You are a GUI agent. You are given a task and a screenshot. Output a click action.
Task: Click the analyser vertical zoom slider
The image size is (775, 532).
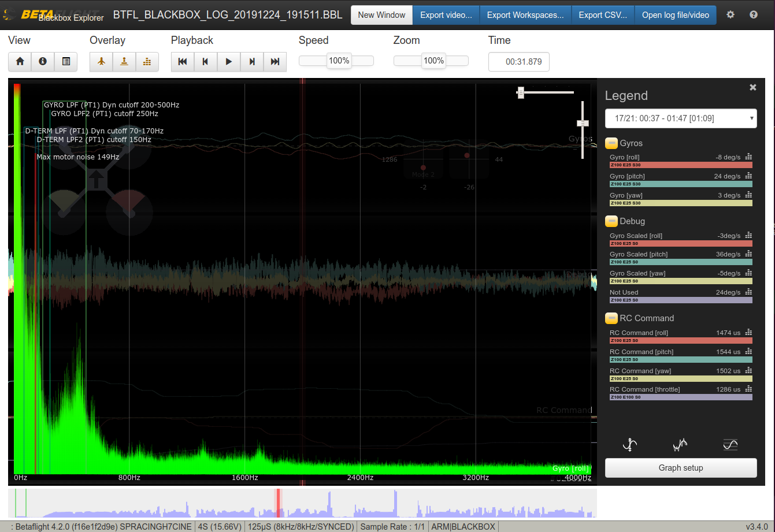coord(583,129)
